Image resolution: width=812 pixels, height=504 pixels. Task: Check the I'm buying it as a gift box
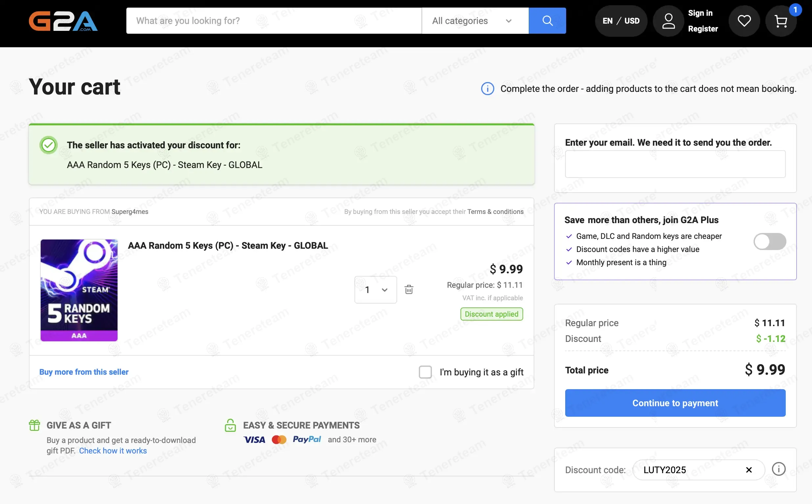click(425, 372)
